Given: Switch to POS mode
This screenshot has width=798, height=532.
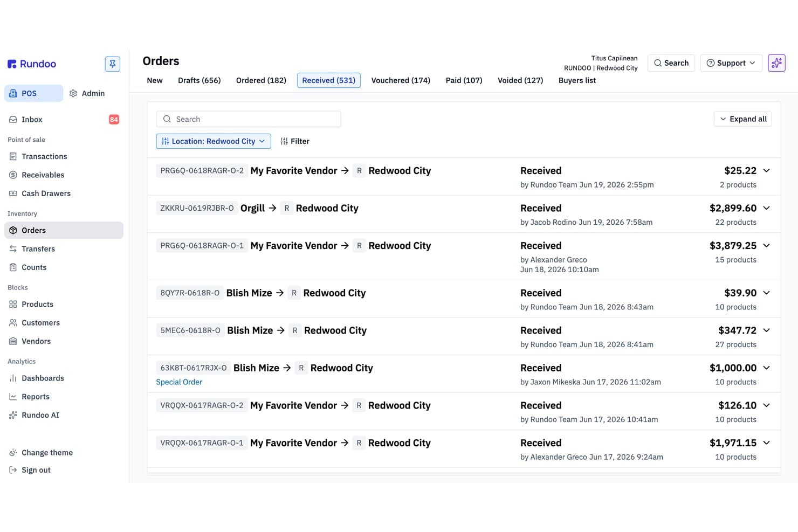Looking at the screenshot, I should tap(33, 93).
